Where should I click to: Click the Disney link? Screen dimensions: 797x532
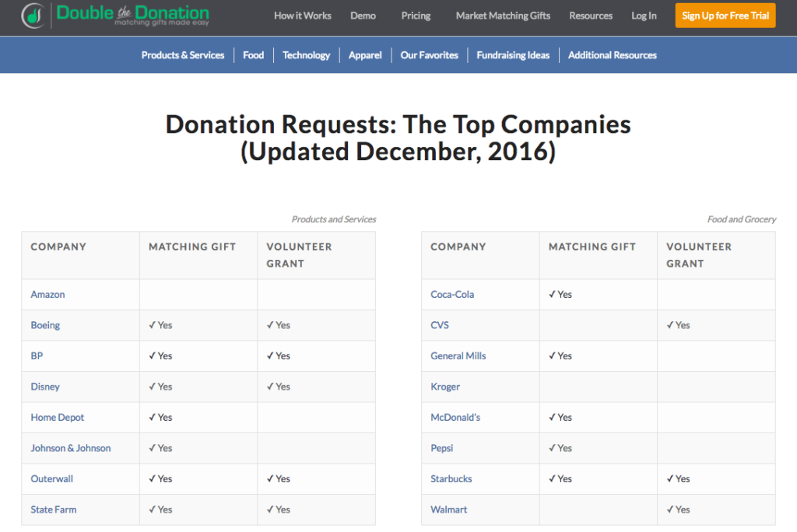(x=44, y=386)
